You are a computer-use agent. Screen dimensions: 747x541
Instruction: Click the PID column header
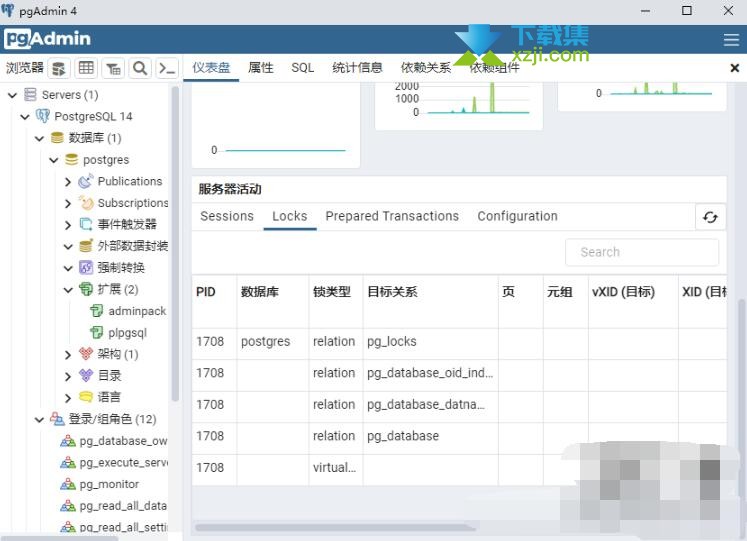214,301
